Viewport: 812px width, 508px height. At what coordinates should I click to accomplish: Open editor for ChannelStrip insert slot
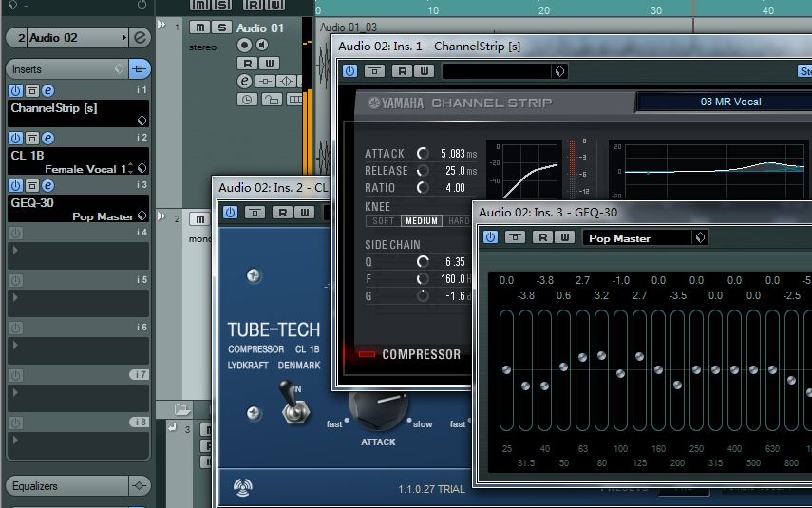point(47,90)
